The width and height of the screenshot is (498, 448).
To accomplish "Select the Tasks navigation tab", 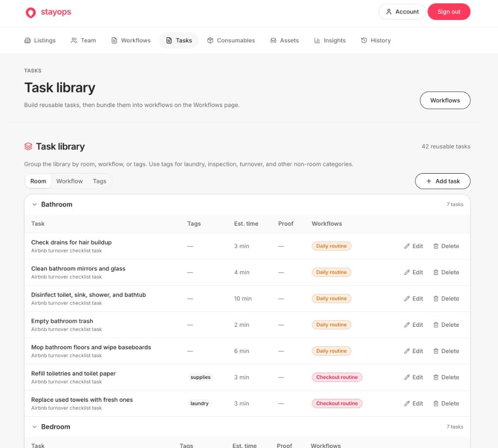I will [x=179, y=40].
